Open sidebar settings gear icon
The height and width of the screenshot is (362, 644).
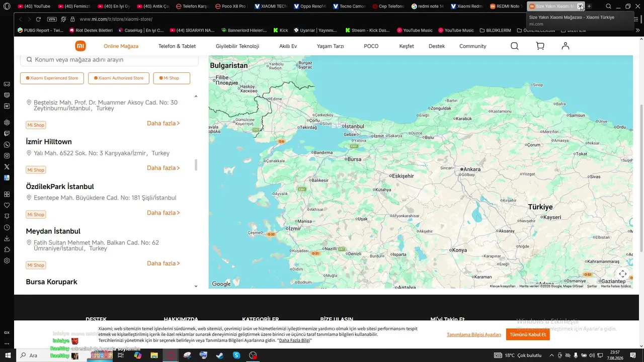[7, 260]
